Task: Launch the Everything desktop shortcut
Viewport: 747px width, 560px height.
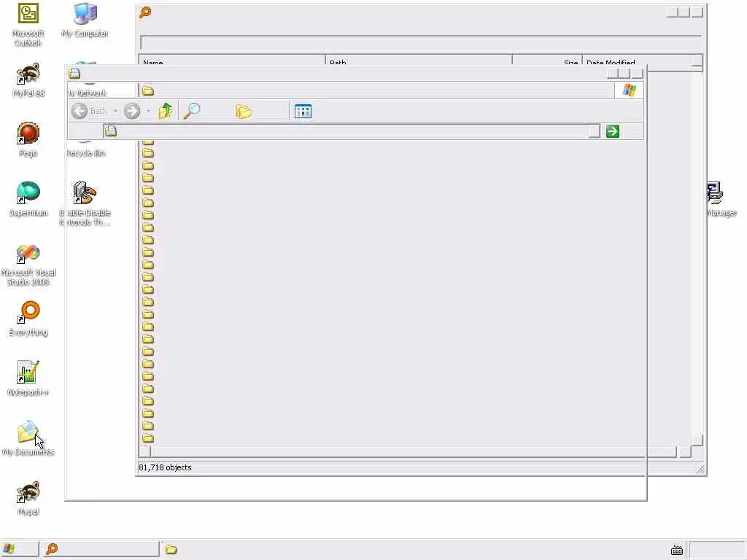Action: [x=28, y=319]
